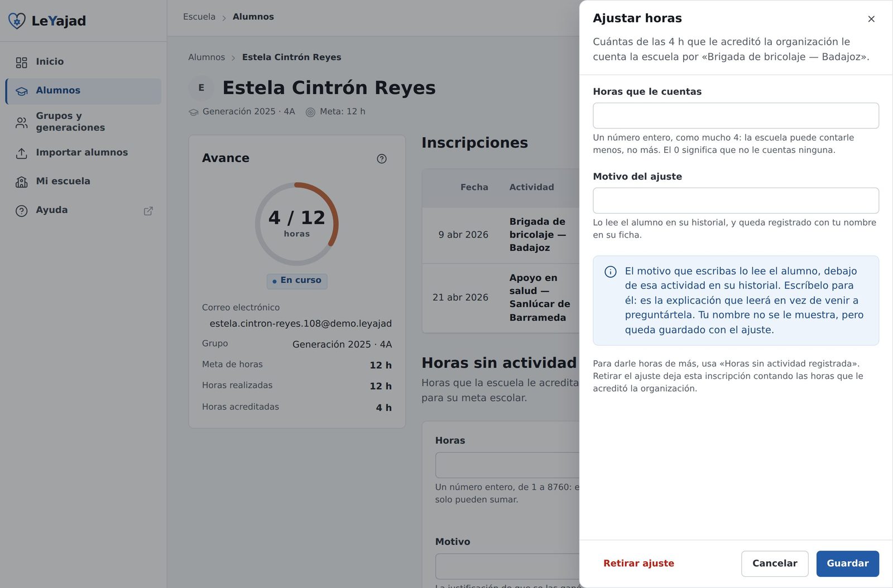This screenshot has width=893, height=588.
Task: Open Mi escuela building icon
Action: click(x=22, y=182)
